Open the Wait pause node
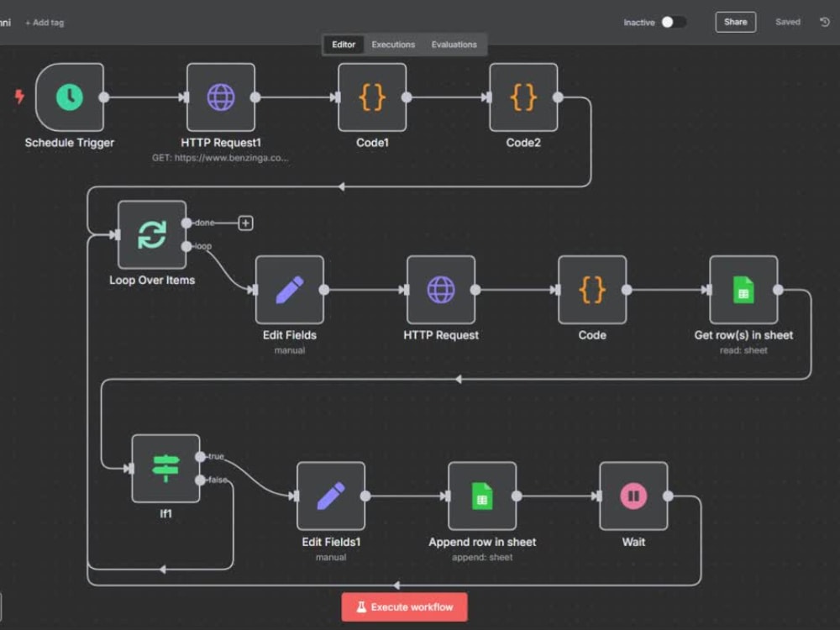 point(633,496)
